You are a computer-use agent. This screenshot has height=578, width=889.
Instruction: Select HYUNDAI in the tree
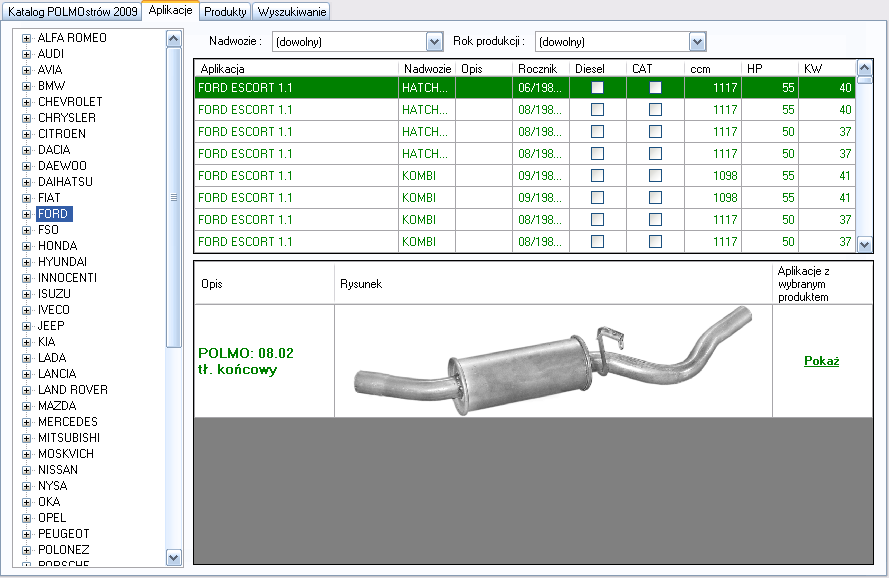click(62, 262)
